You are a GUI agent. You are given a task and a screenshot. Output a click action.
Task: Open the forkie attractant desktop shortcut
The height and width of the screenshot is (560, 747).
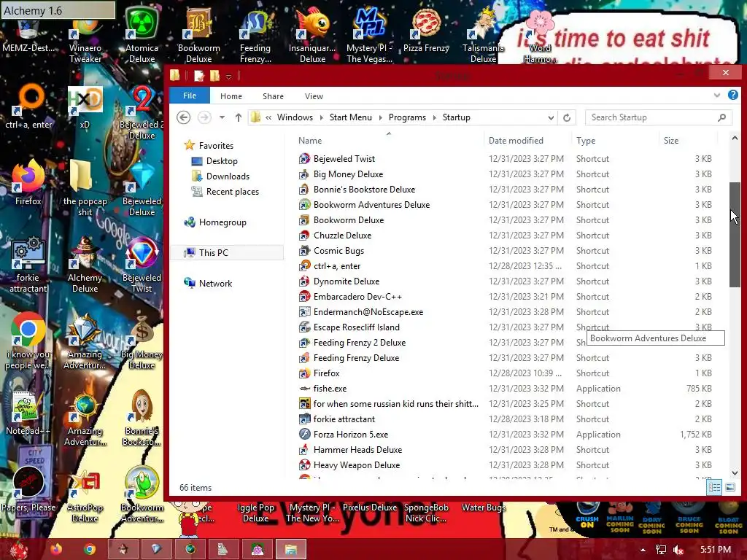(28, 264)
